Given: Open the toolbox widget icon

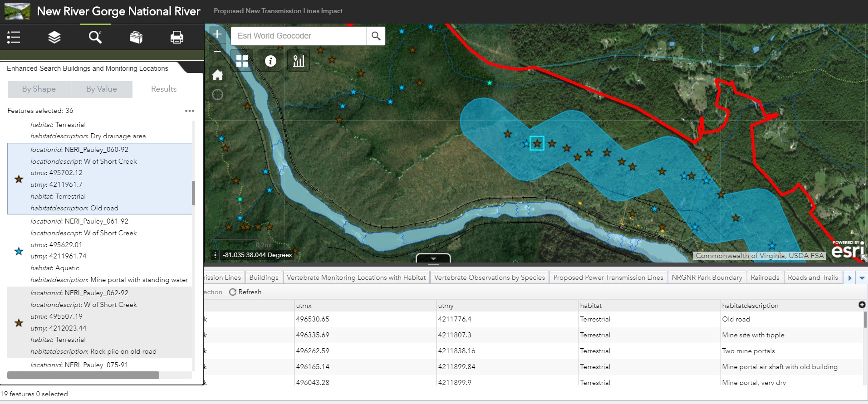Looking at the screenshot, I should [x=136, y=37].
